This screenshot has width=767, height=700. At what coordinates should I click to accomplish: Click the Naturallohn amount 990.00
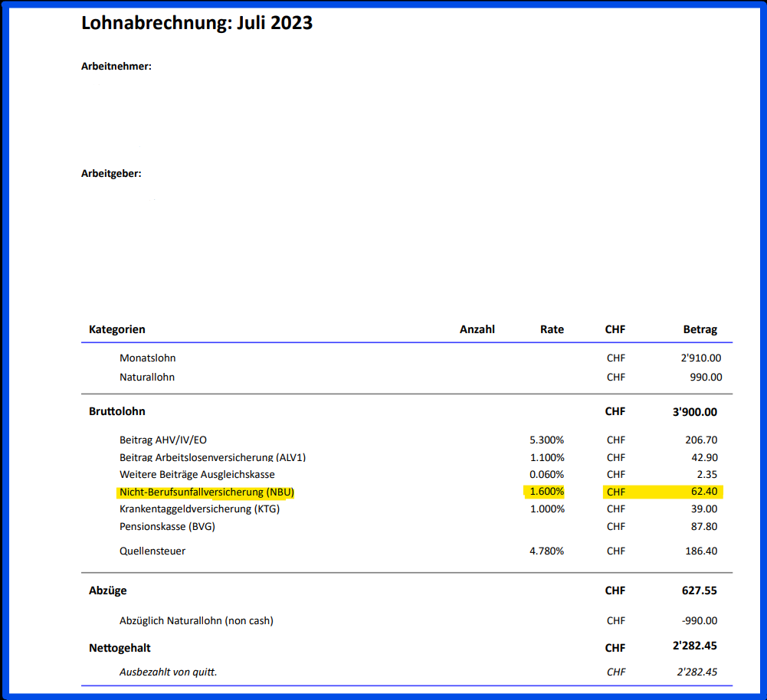click(x=703, y=377)
